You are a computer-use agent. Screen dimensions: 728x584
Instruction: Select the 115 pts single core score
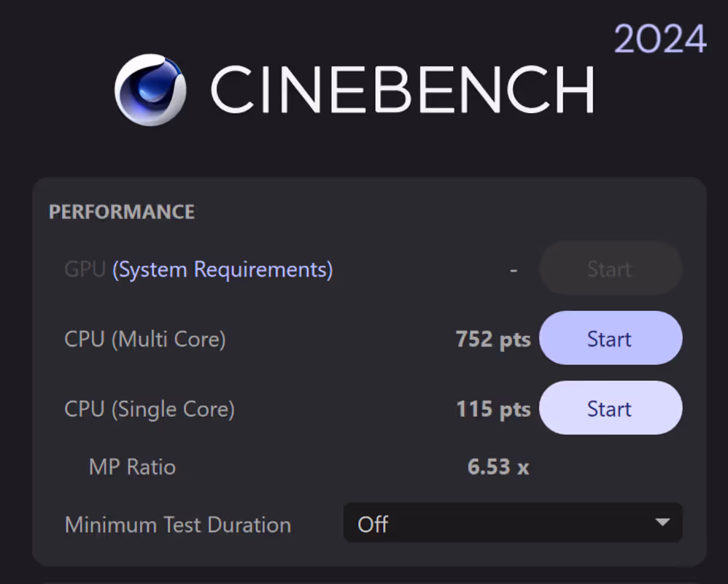[x=493, y=409]
